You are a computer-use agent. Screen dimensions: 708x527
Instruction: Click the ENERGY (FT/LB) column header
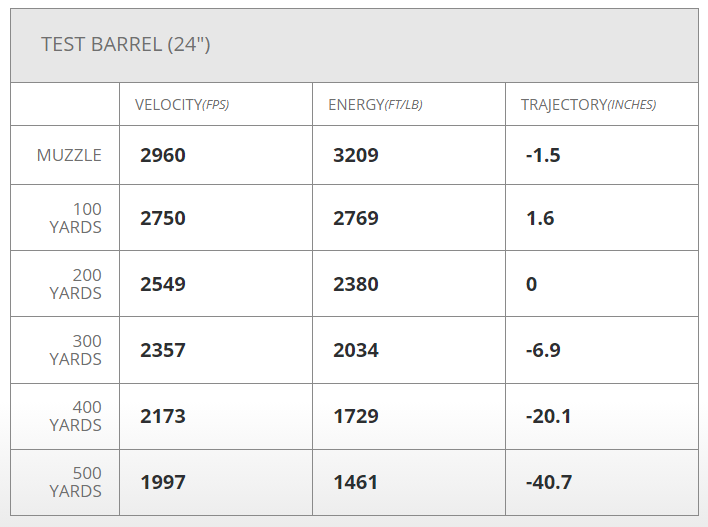[375, 105]
